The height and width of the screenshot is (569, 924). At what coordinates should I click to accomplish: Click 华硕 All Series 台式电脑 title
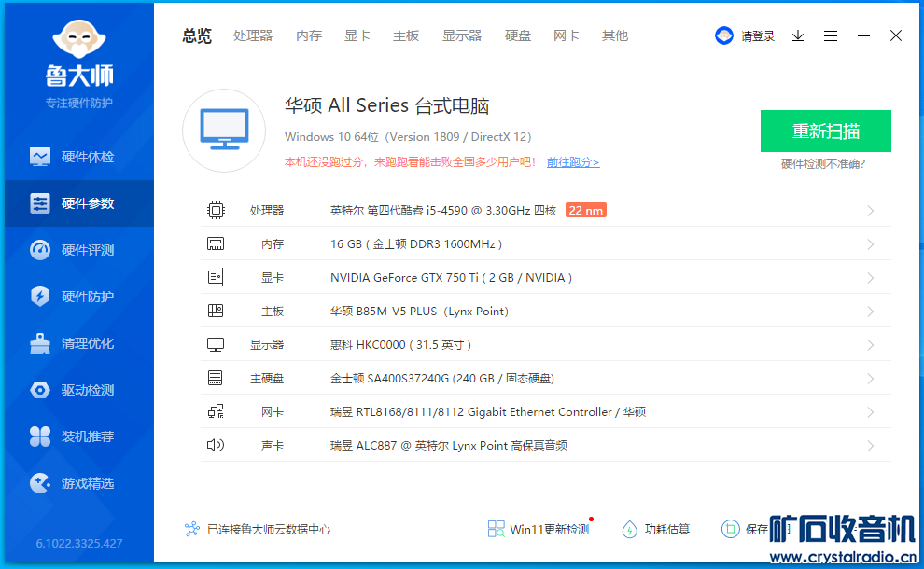(387, 105)
